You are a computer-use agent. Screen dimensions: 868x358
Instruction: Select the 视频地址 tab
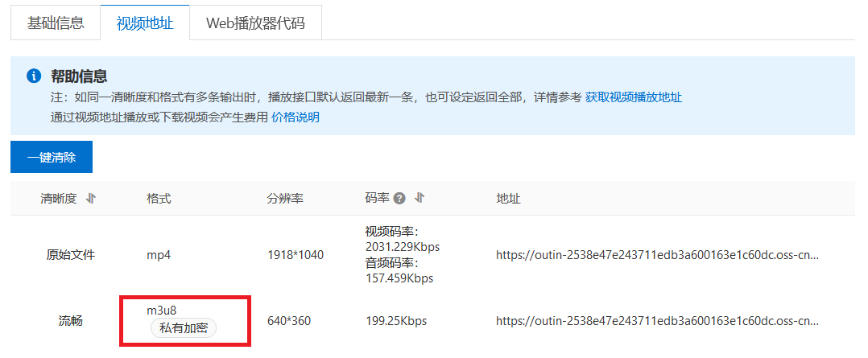pyautogui.click(x=145, y=23)
